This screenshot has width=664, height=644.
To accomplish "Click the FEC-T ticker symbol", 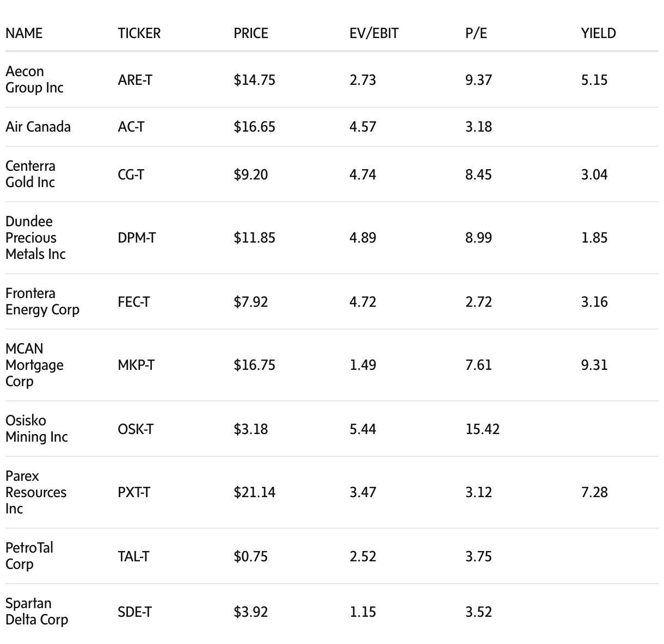I will coord(134,302).
